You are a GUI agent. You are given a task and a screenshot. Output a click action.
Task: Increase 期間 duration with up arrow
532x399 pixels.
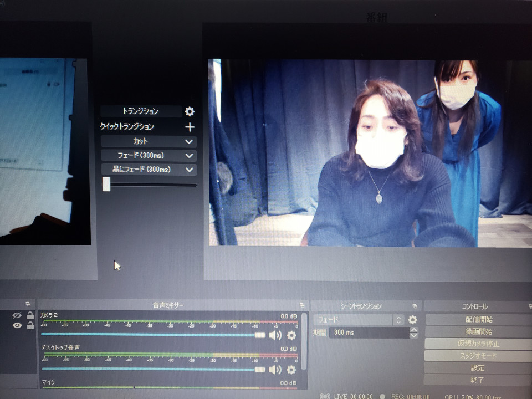coord(413,330)
